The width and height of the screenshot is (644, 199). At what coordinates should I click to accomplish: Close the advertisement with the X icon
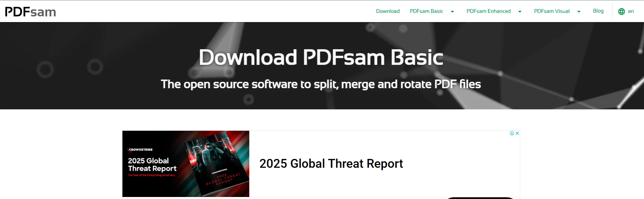tap(517, 133)
